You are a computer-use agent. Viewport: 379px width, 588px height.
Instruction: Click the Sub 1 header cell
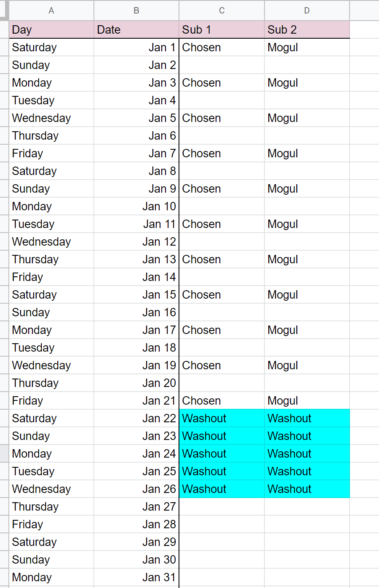(x=222, y=29)
